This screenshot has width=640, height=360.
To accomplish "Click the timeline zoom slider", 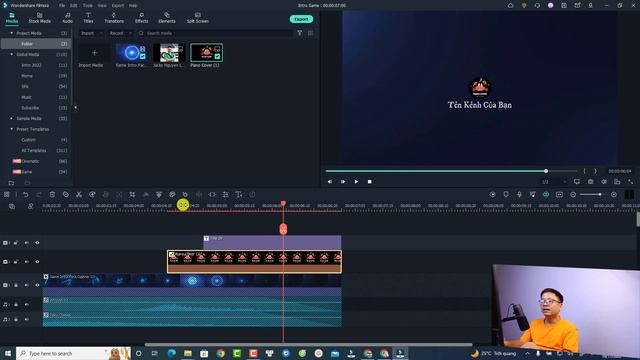I will 591,195.
